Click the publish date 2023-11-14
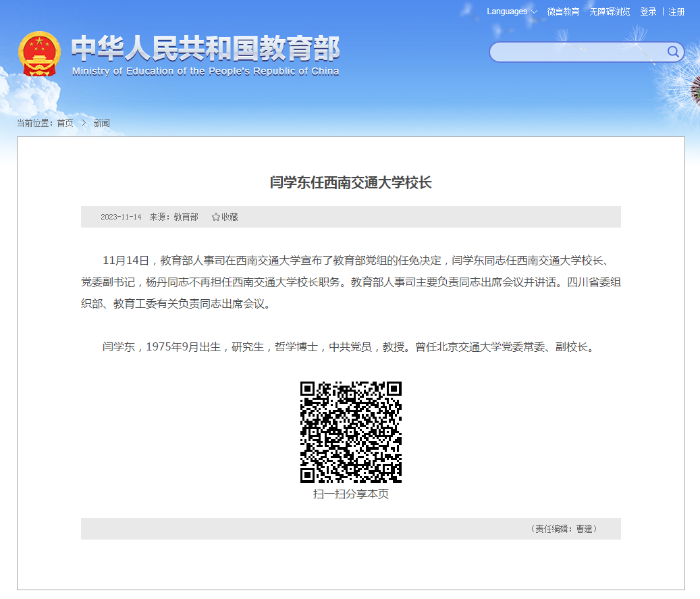 [121, 217]
